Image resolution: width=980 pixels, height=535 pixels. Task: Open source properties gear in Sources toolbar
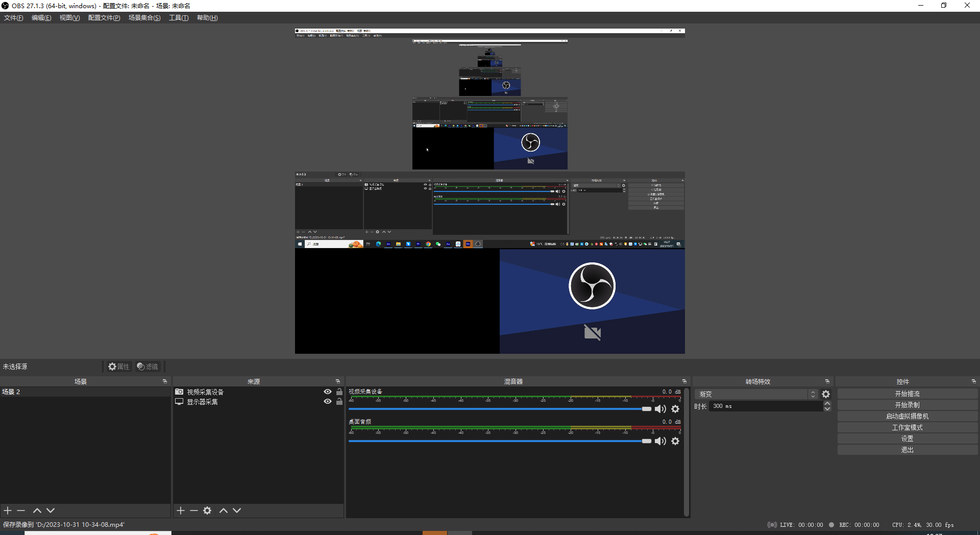pos(207,510)
